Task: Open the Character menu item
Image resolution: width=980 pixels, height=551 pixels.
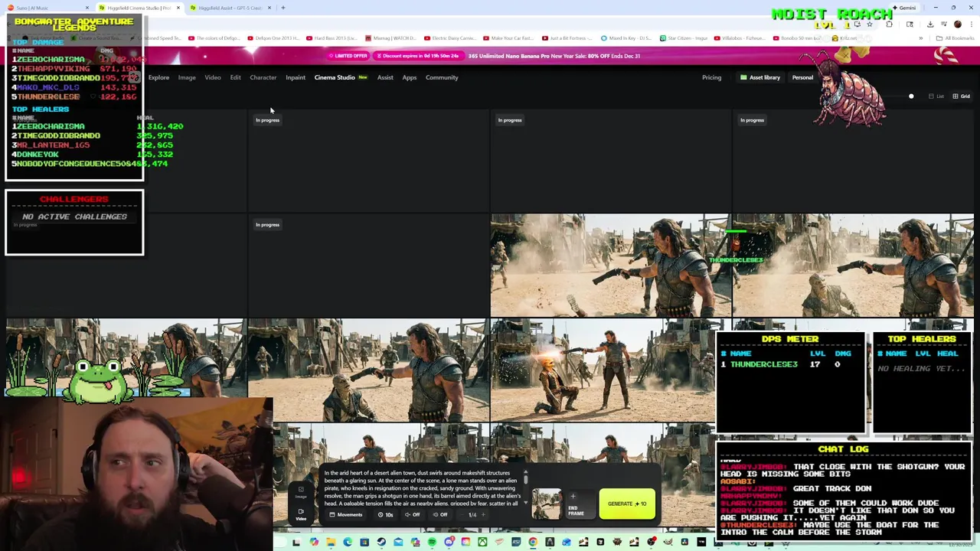Action: click(263, 77)
